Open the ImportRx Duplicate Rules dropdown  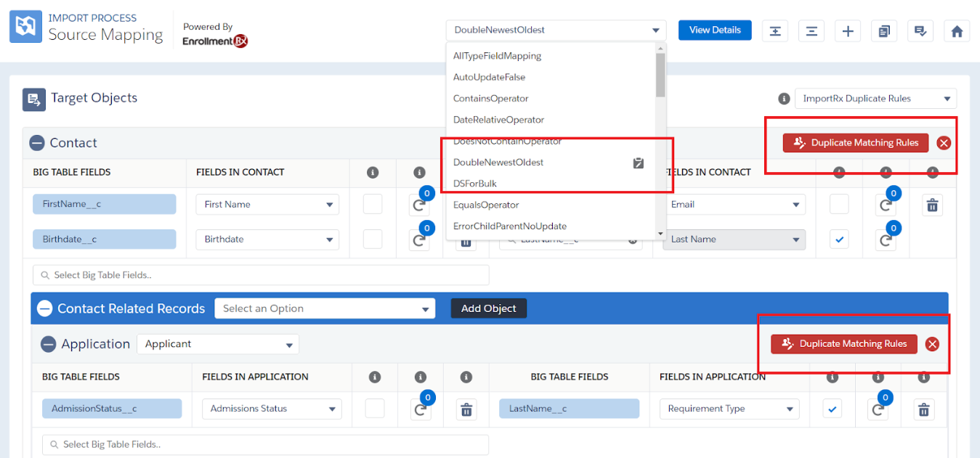tap(875, 99)
